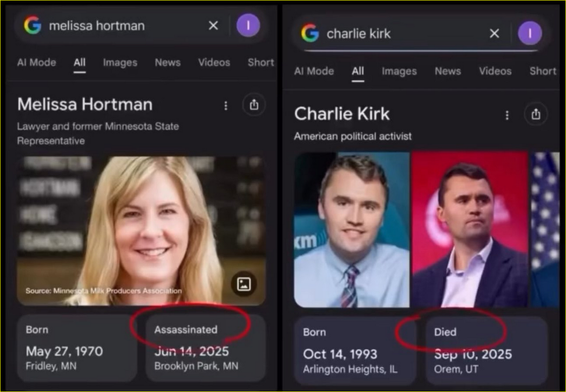
Task: Open Images tab in Hortman search
Action: (x=120, y=62)
